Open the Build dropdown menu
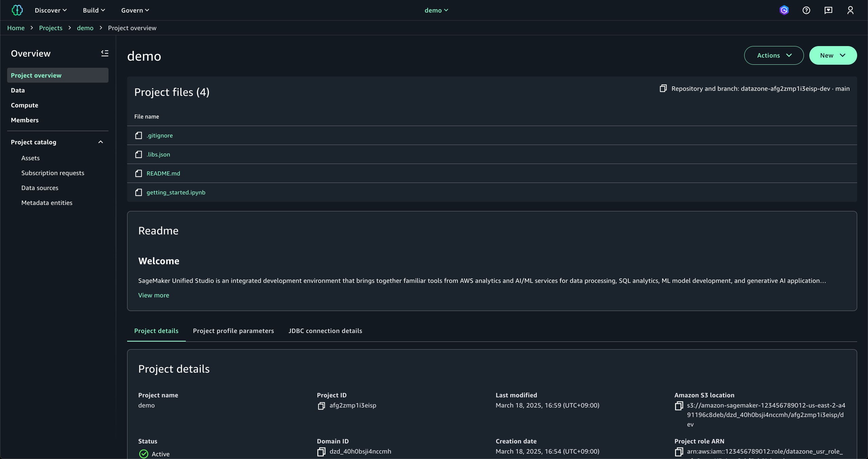Viewport: 868px width, 459px height. (94, 10)
